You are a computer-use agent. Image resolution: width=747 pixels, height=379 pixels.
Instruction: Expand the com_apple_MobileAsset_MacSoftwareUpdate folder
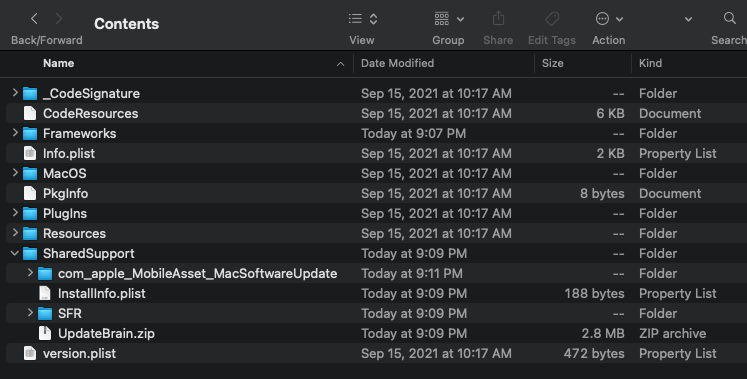[x=30, y=273]
